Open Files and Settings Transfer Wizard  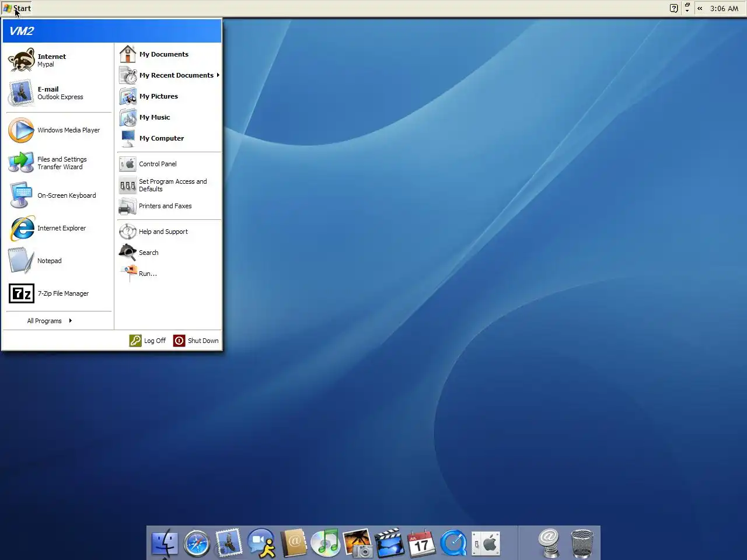pyautogui.click(x=59, y=163)
